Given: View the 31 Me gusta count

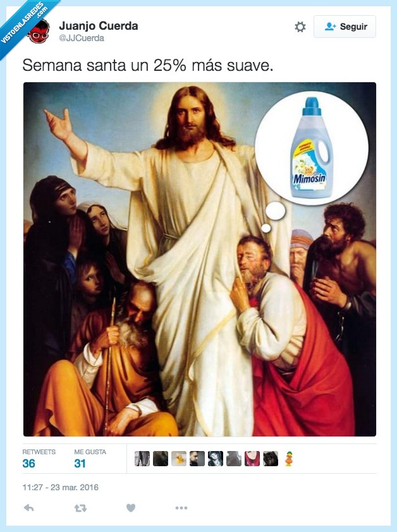Looking at the screenshot, I should pos(80,464).
